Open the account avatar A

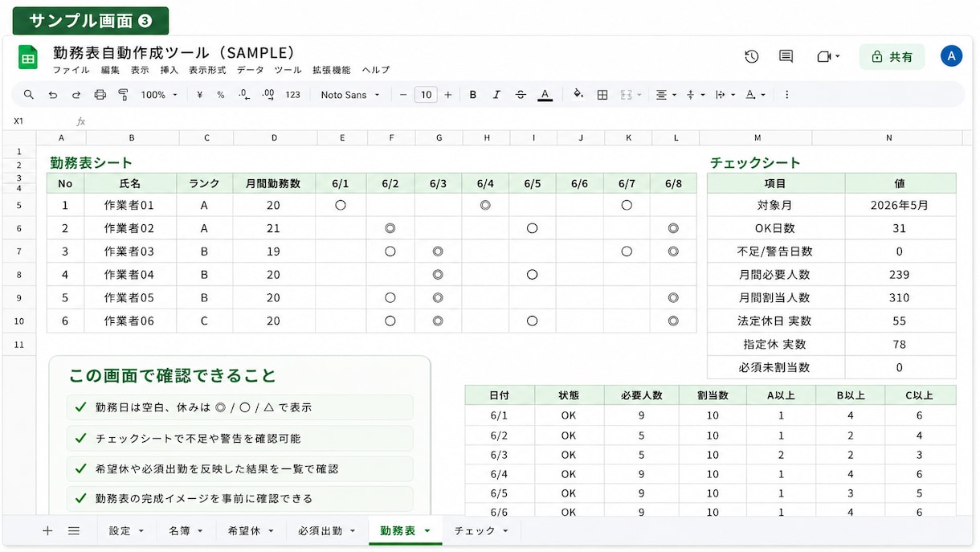(951, 55)
